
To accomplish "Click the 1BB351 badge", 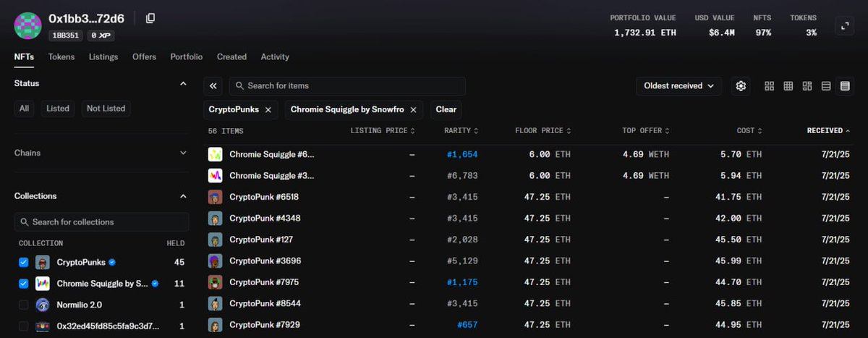I will click(66, 35).
